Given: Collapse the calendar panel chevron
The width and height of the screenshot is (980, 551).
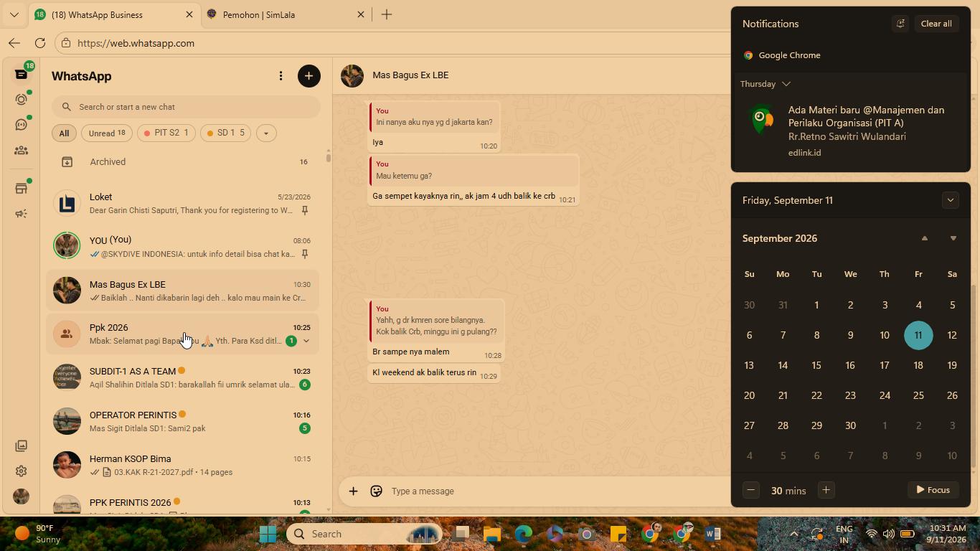Looking at the screenshot, I should click(x=950, y=200).
